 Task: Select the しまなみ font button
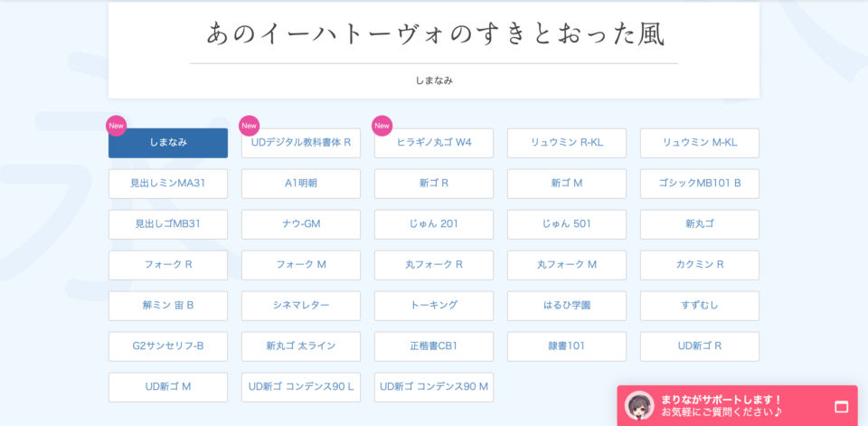tap(168, 143)
